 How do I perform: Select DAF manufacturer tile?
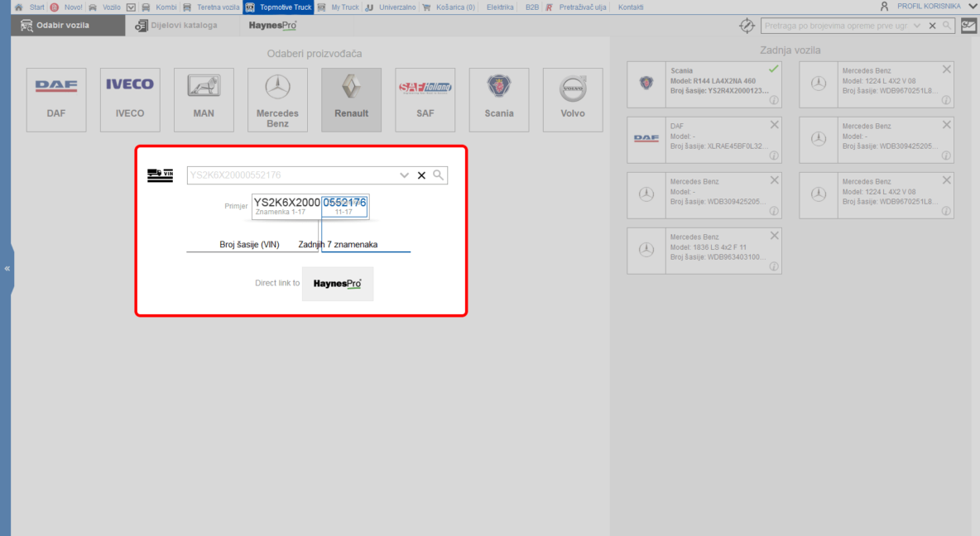[56, 100]
